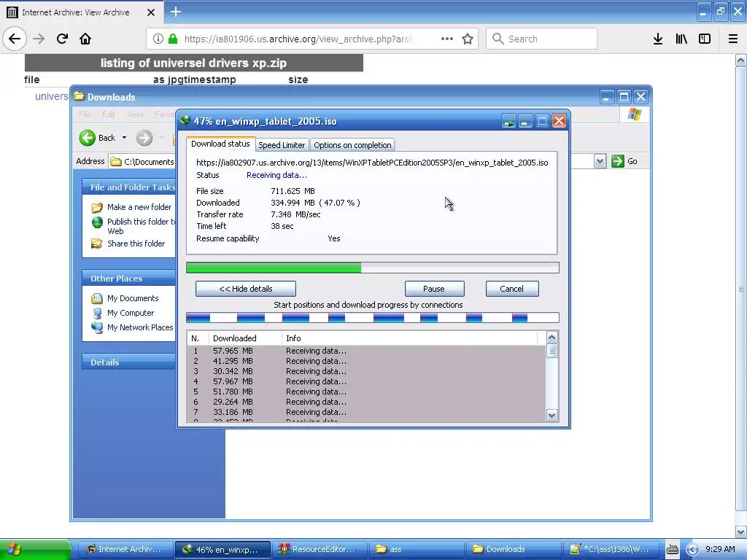The height and width of the screenshot is (560, 747).
Task: Reload the current Firefox page
Action: point(62,39)
